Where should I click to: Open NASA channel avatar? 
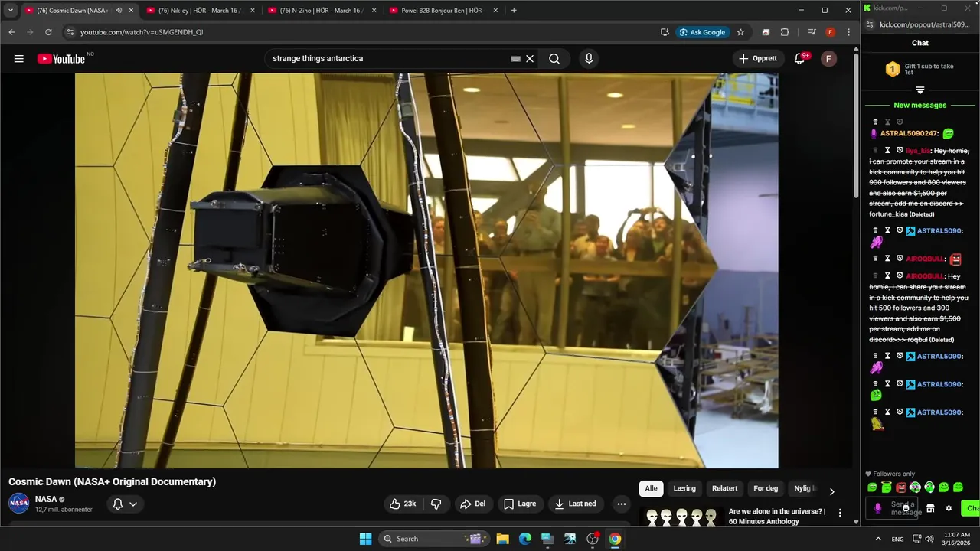19,504
